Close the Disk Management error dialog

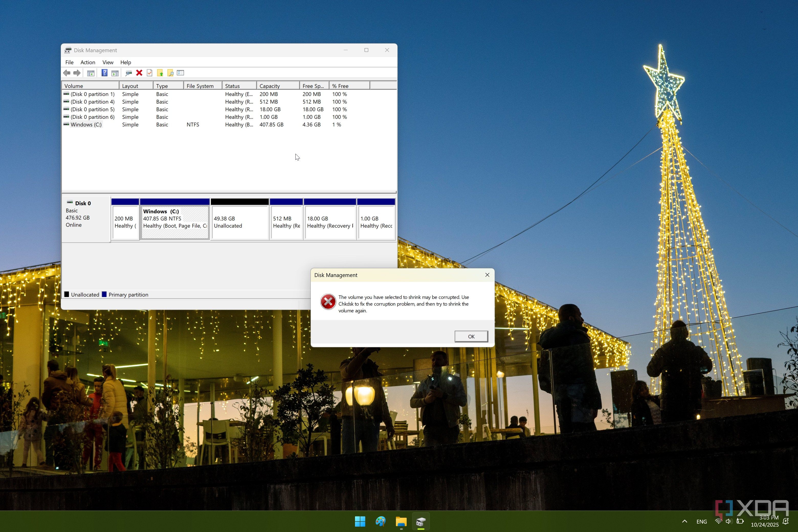(487, 275)
